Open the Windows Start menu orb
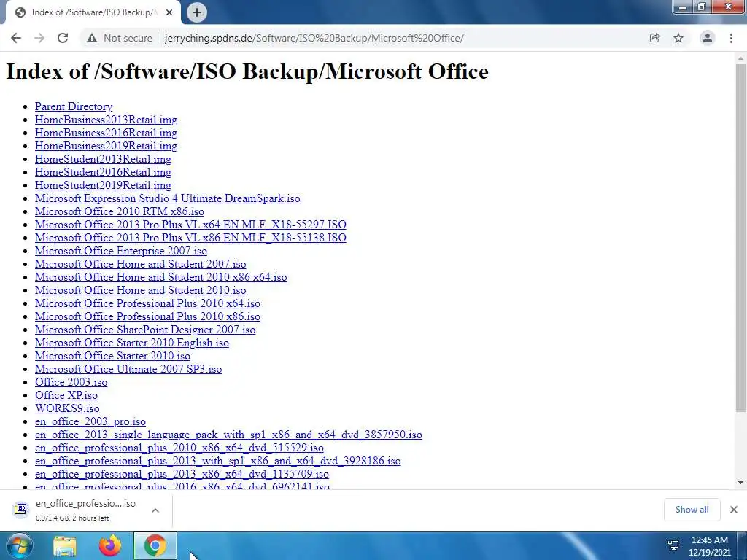The height and width of the screenshot is (560, 747). coord(20,545)
